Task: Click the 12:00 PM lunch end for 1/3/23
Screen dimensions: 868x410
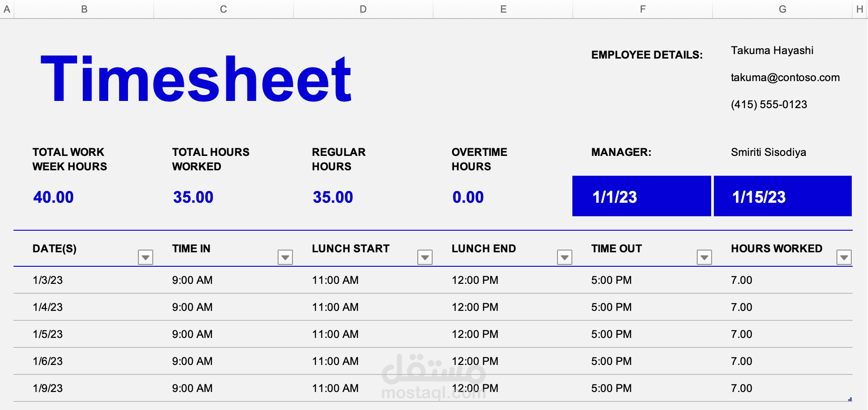Action: (x=475, y=280)
